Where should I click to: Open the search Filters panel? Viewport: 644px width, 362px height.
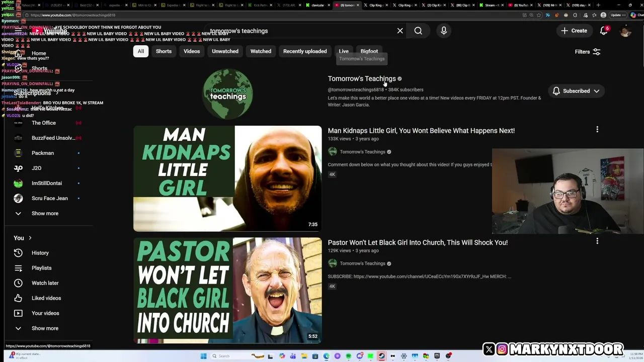coord(588,51)
